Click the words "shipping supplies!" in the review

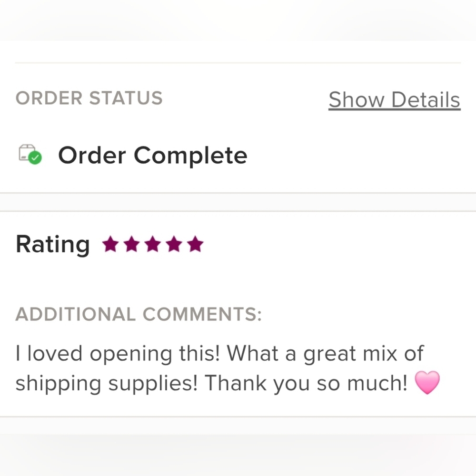point(106,383)
